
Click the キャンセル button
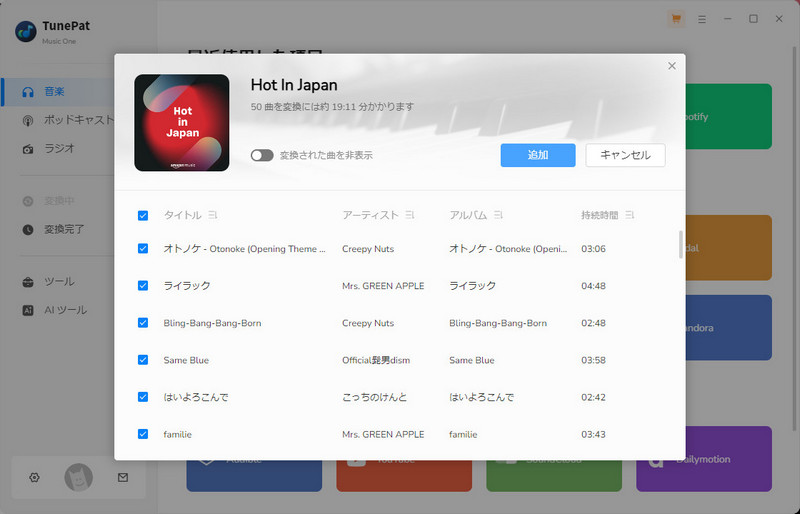[625, 155]
